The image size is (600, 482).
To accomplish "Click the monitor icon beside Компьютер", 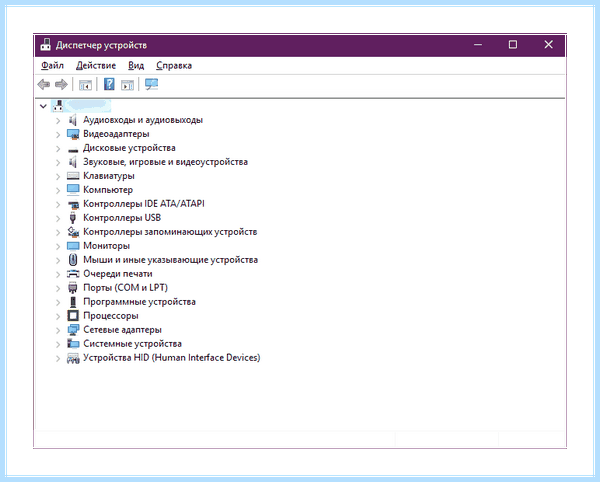I will click(73, 190).
